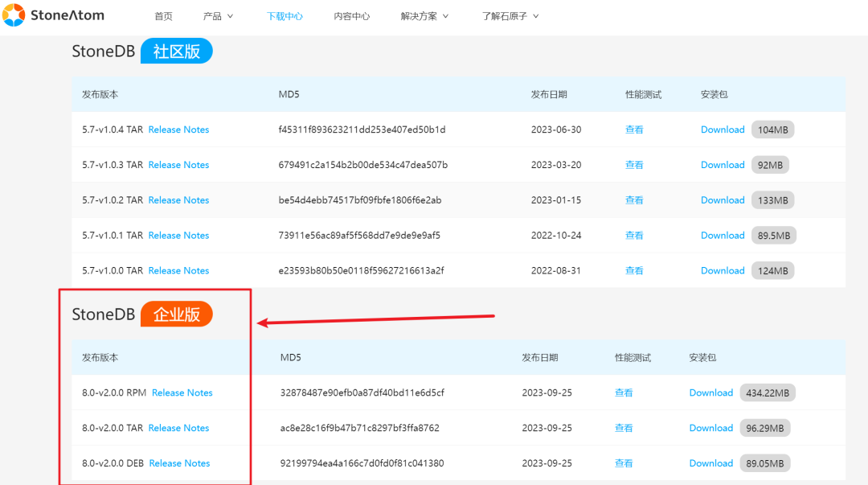Select MD5 hash 679491c2a154b2b00de534c47dea507b

pyautogui.click(x=363, y=165)
